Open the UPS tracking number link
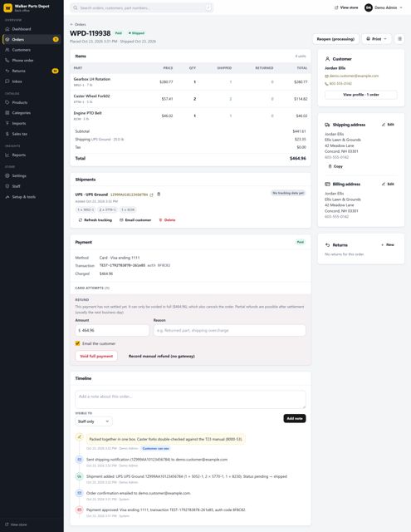The height and width of the screenshot is (532, 411). tap(129, 195)
